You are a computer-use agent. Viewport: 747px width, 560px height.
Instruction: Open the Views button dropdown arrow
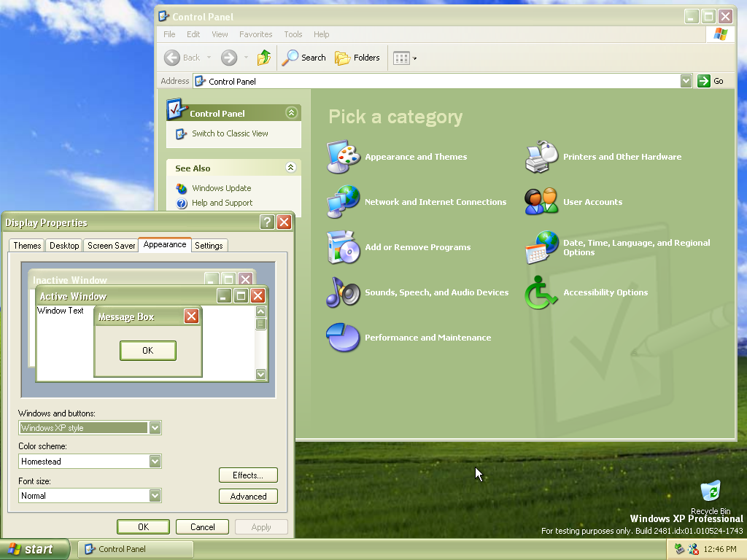(414, 58)
